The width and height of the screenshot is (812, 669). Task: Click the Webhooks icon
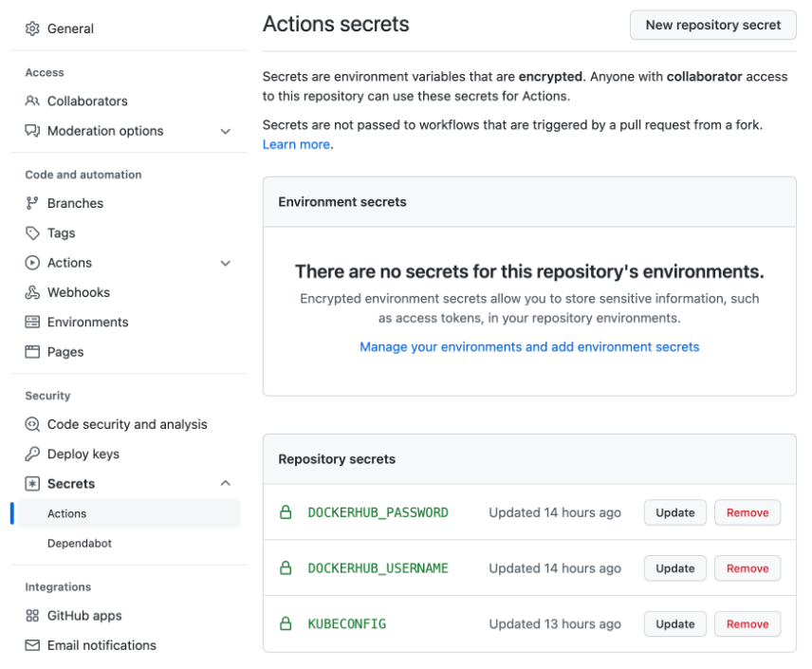32,292
